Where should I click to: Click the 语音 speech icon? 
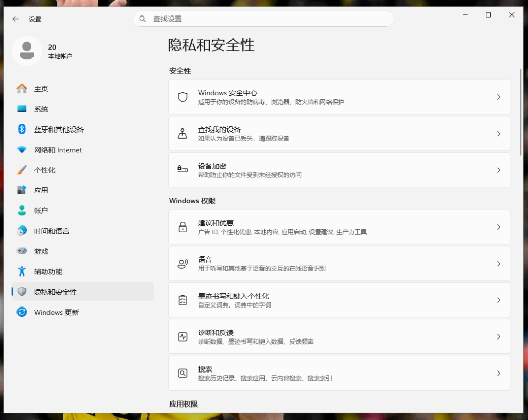pos(183,264)
